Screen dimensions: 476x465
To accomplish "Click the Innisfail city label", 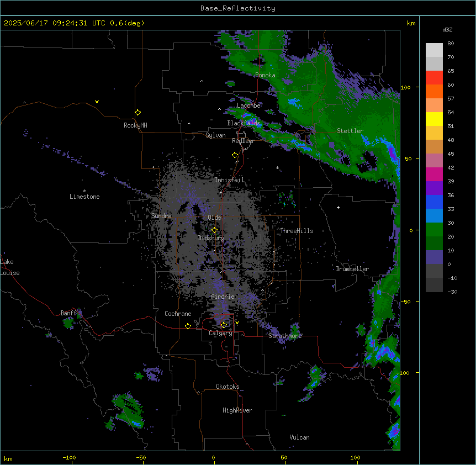I will tap(229, 180).
